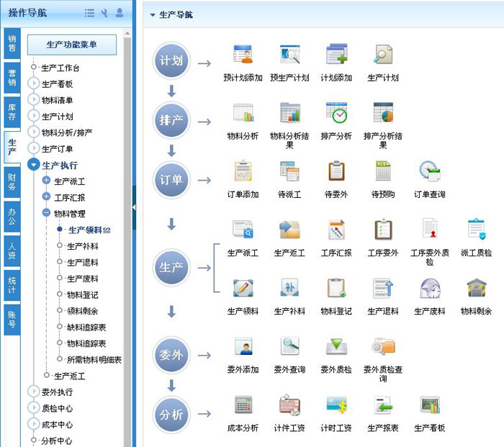504x447 pixels.
Task: Open the 预计划添加 icon
Action: pos(243,55)
